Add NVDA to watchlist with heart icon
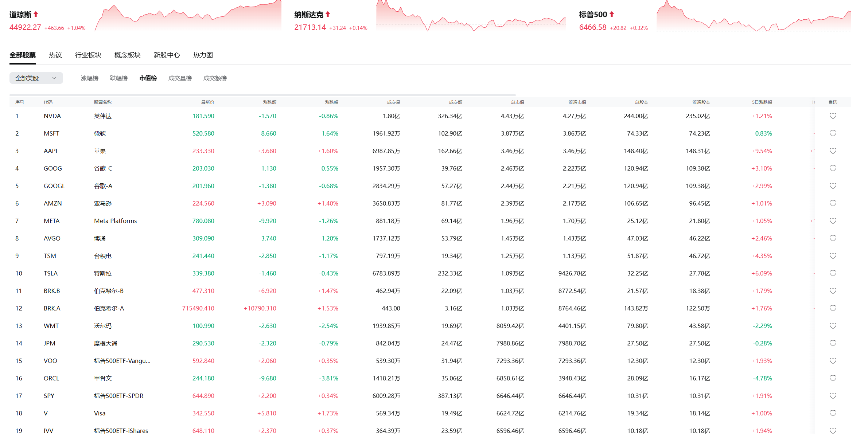 tap(833, 116)
